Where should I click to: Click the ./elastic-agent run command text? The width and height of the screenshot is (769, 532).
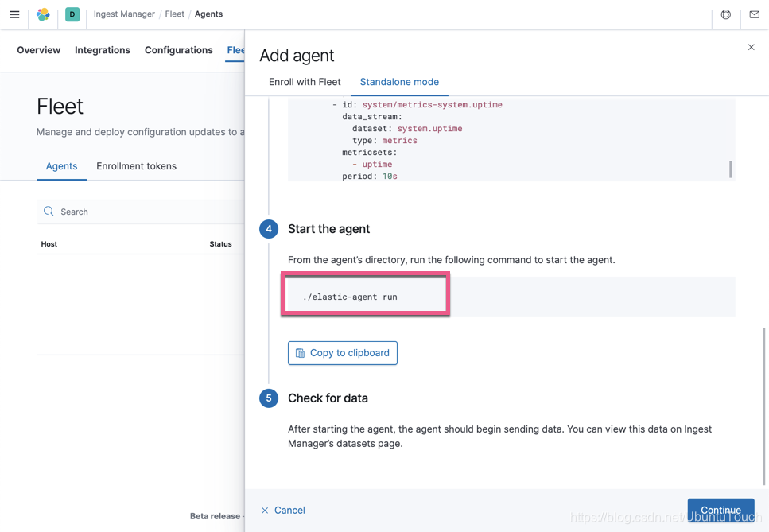point(350,297)
